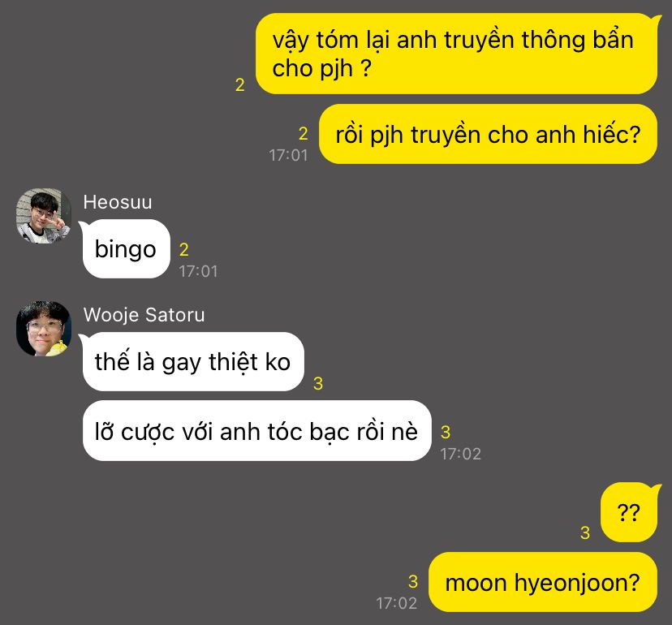The height and width of the screenshot is (625, 672).
Task: Tap the 17:01 timestamp under 'bingo'
Action: point(198,271)
